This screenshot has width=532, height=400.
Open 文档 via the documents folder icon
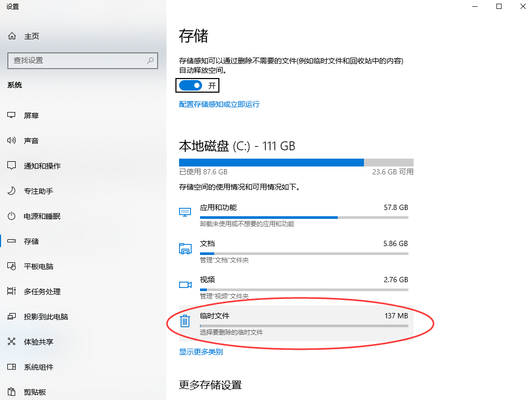coord(185,248)
